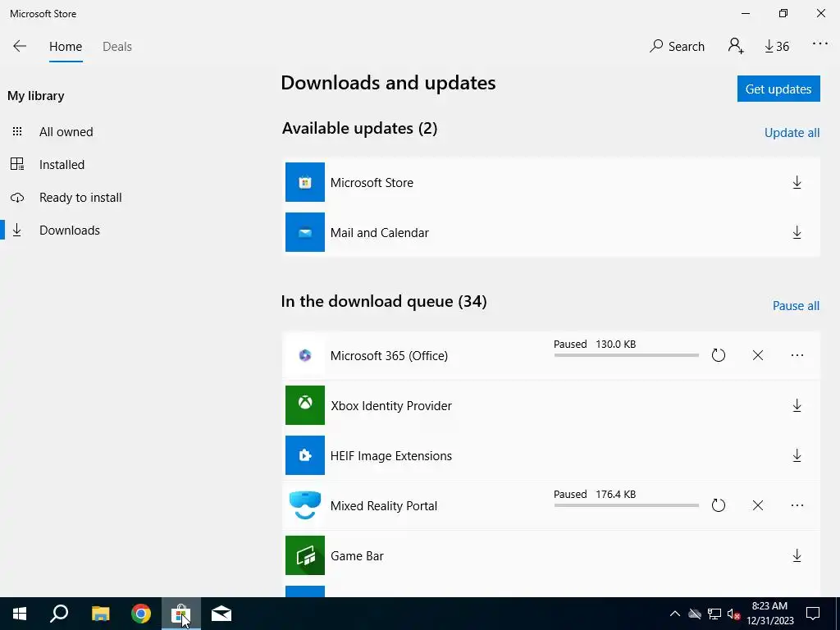Click the Mail and Calendar update name
This screenshot has height=630, width=840.
point(379,232)
